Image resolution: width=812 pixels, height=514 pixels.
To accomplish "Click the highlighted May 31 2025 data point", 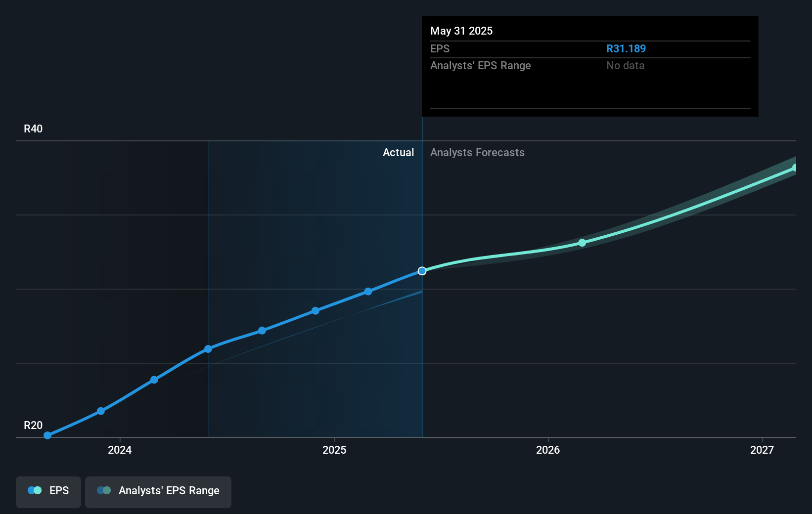I will [x=422, y=271].
